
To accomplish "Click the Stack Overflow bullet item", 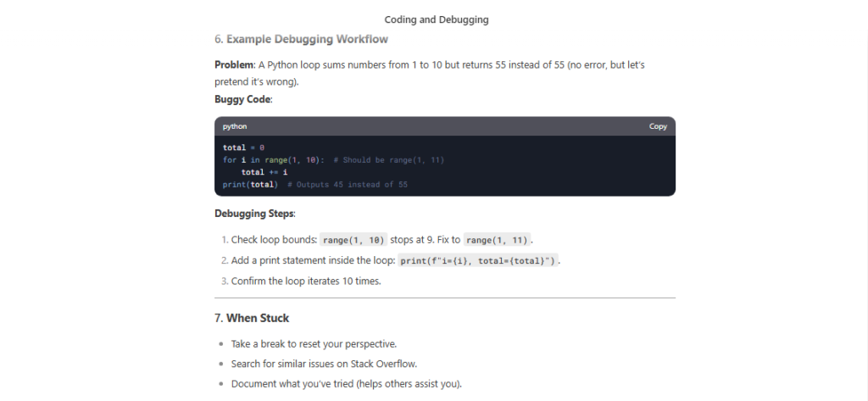I will (x=324, y=364).
